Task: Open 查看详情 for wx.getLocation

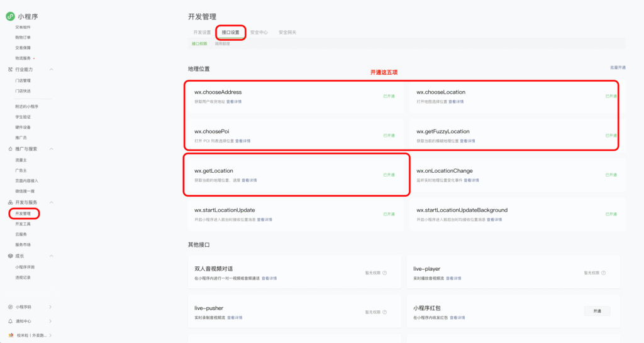Action: point(249,180)
